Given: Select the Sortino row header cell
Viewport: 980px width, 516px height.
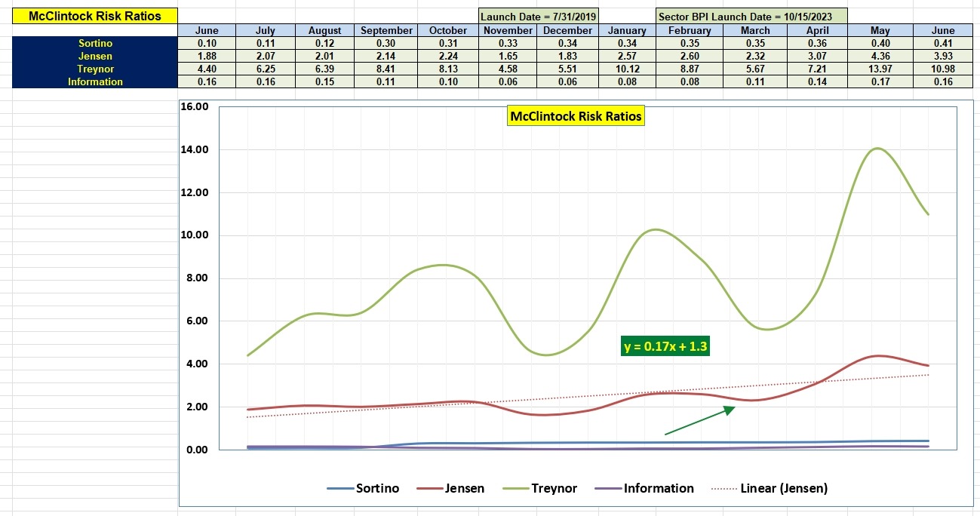Looking at the screenshot, I should coord(95,44).
